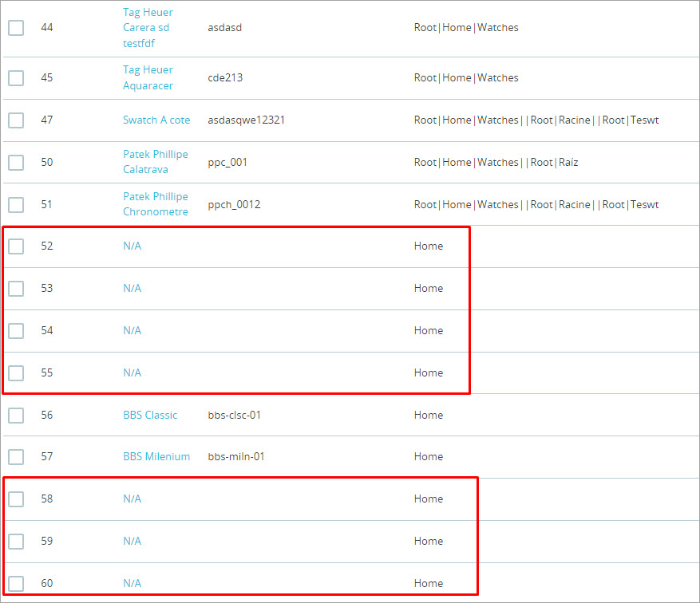Select 'Home' category in row 52
This screenshot has height=603, width=700.
pos(428,246)
